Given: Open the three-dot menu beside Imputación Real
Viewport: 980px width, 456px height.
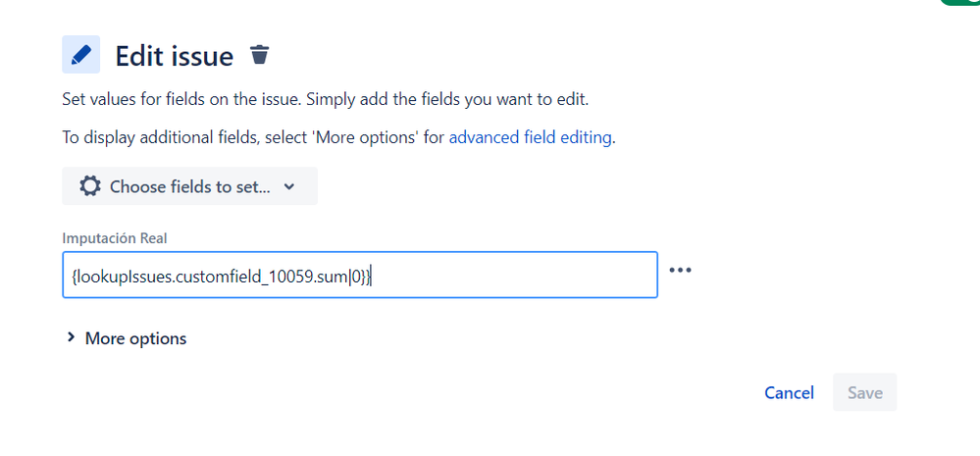Looking at the screenshot, I should tap(680, 270).
